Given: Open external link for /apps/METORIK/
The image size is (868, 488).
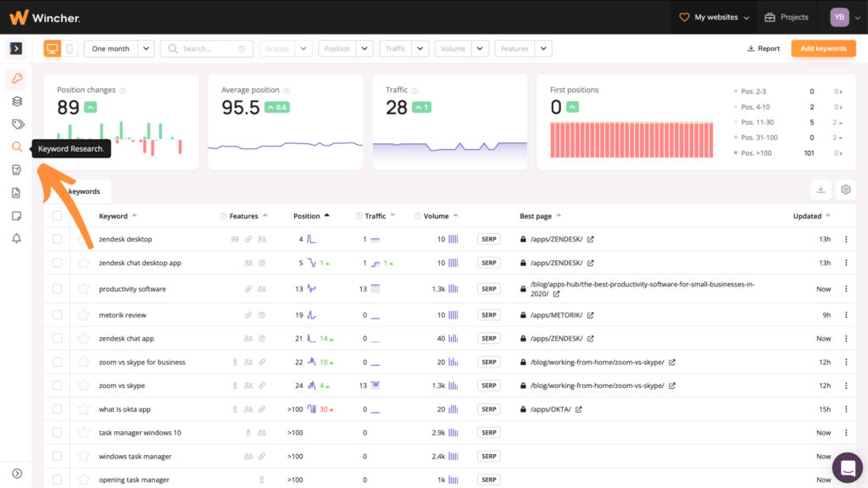Looking at the screenshot, I should [591, 315].
